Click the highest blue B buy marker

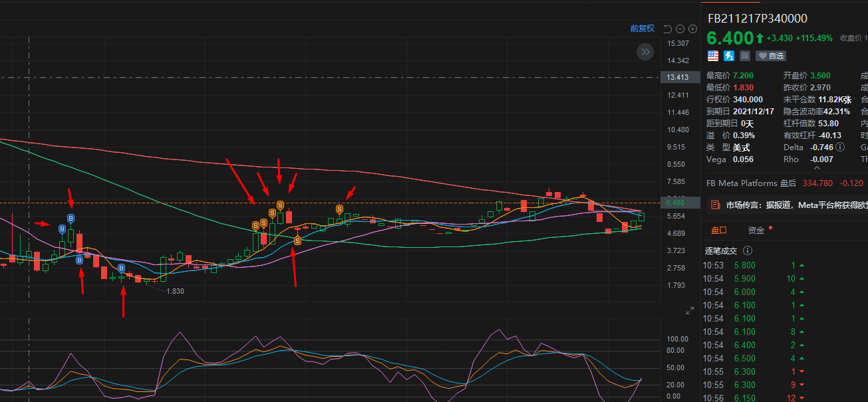point(71,219)
